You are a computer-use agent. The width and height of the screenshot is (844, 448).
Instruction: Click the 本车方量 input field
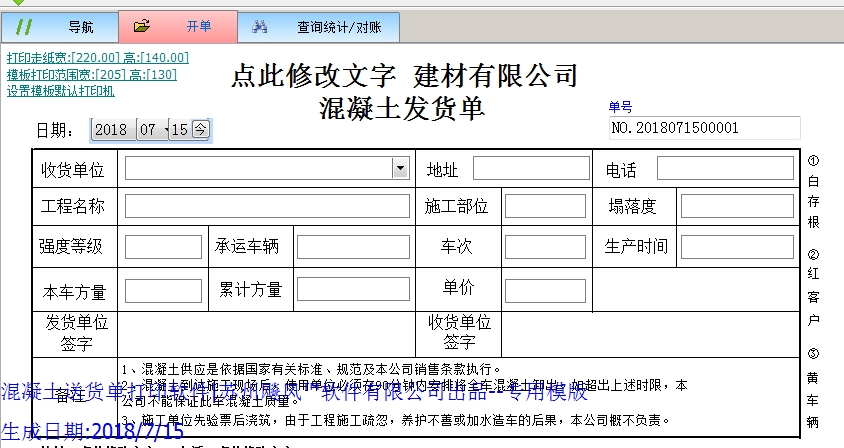coord(163,291)
